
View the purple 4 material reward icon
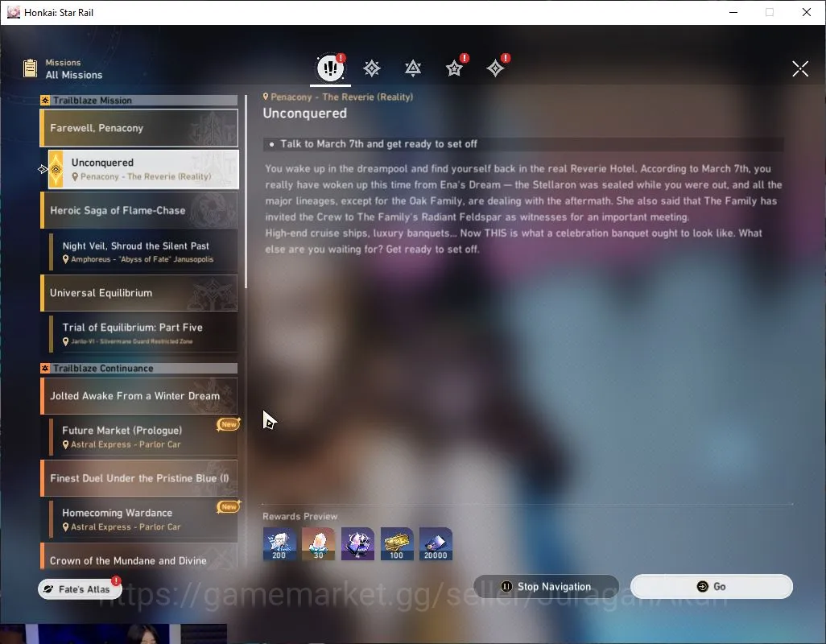click(357, 543)
